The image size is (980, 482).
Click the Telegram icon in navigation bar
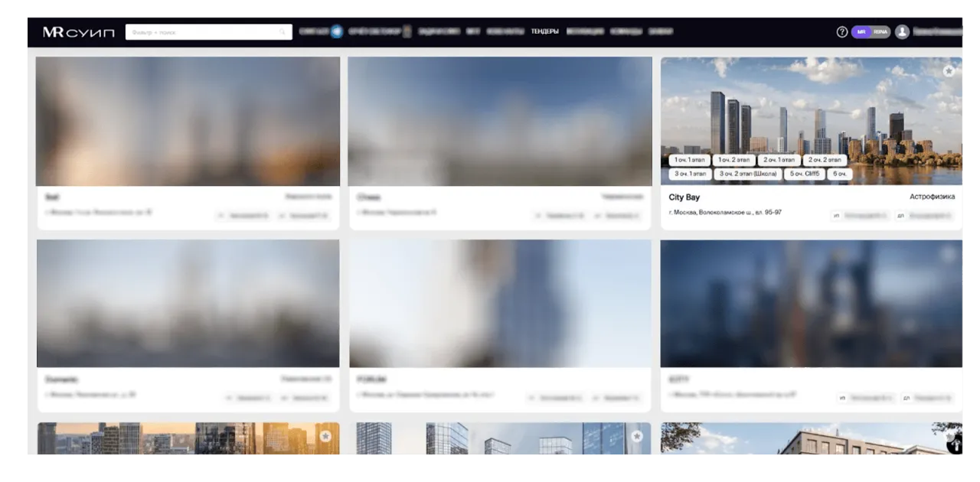336,31
